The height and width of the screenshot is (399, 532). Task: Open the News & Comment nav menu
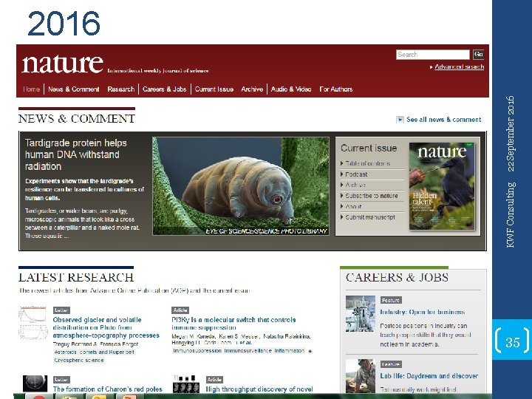pos(74,89)
